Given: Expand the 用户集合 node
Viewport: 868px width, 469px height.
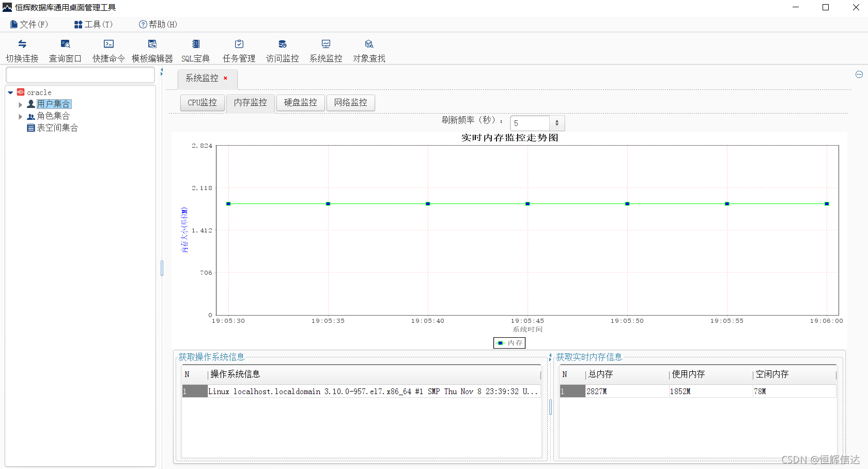Looking at the screenshot, I should coord(20,104).
